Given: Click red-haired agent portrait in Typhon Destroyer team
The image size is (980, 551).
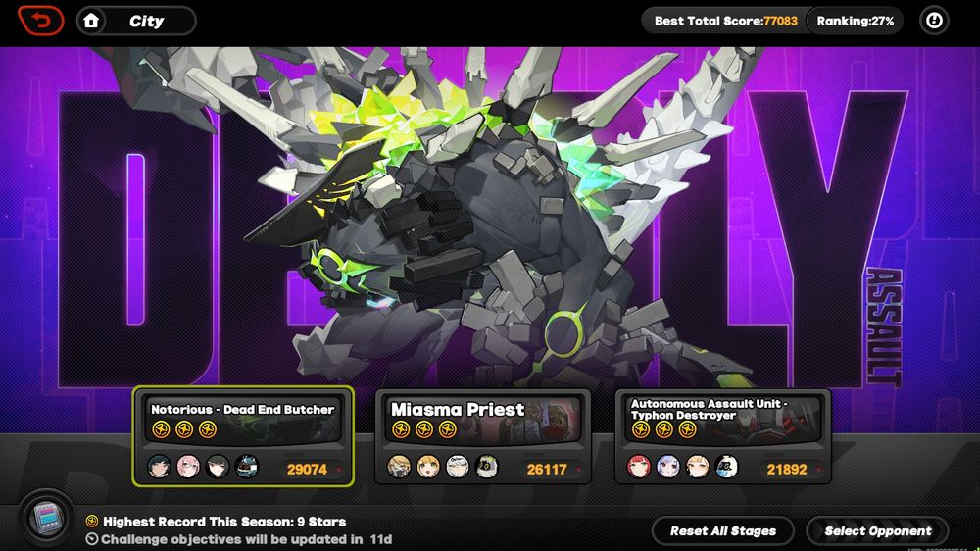Looking at the screenshot, I should 639,467.
